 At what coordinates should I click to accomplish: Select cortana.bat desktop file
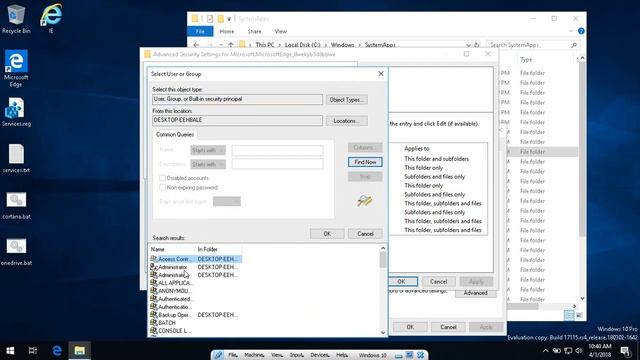click(16, 205)
